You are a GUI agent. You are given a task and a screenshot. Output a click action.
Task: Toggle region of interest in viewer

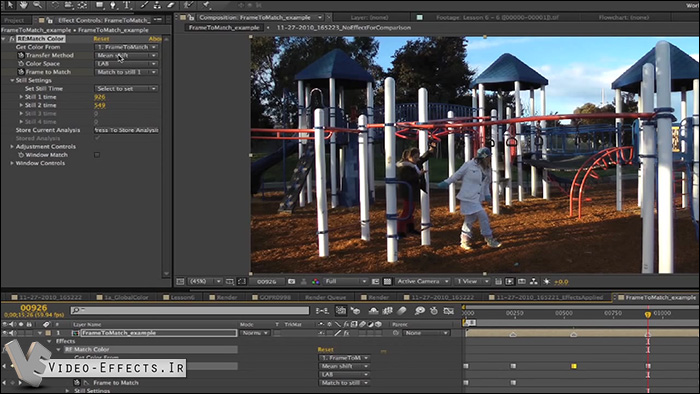[375, 282]
